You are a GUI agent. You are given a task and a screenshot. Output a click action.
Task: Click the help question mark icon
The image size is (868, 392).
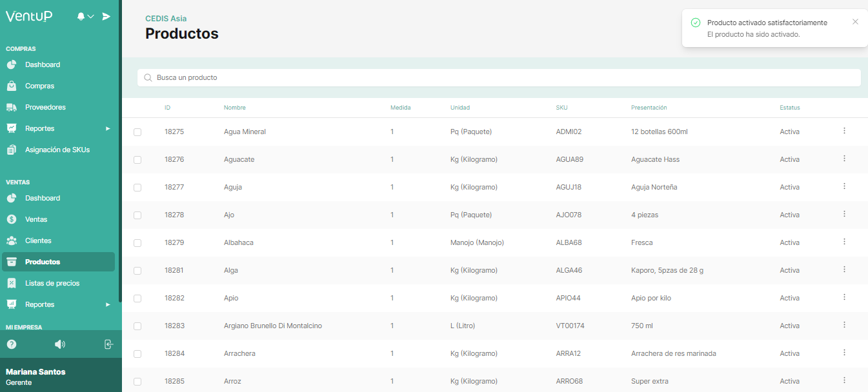[x=12, y=344]
